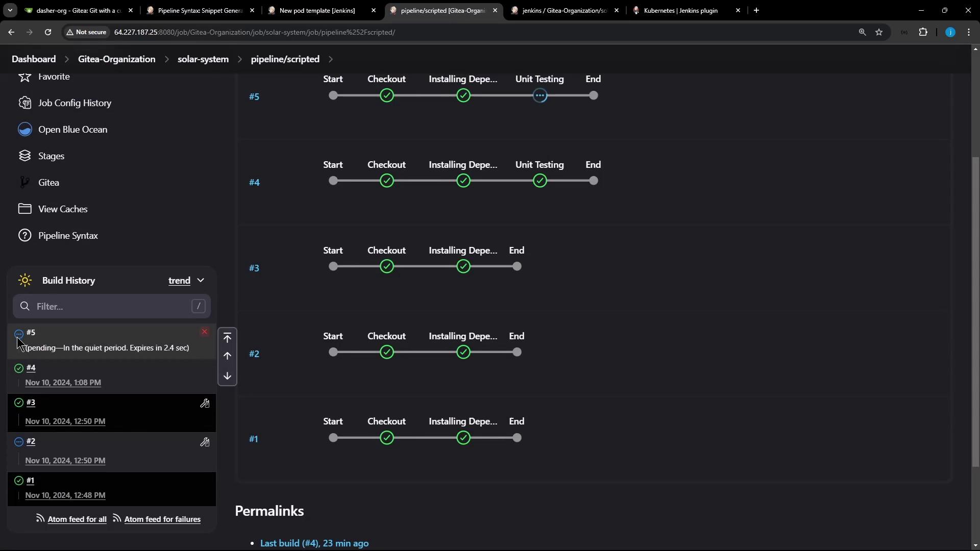Open Atom feed for failures link
Viewport: 980px width, 551px height.
click(x=162, y=519)
